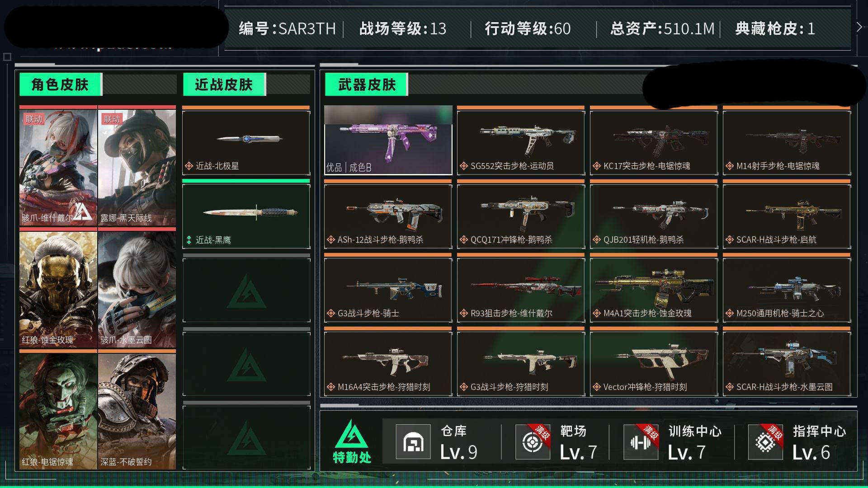Image resolution: width=868 pixels, height=488 pixels.
Task: Click the 仓库 warehouse icon
Action: tap(413, 442)
